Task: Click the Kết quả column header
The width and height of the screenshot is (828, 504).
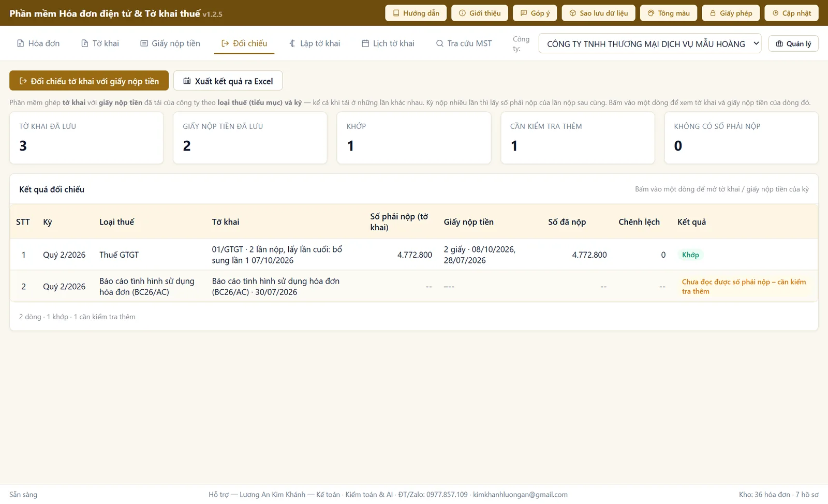Action: tap(691, 221)
